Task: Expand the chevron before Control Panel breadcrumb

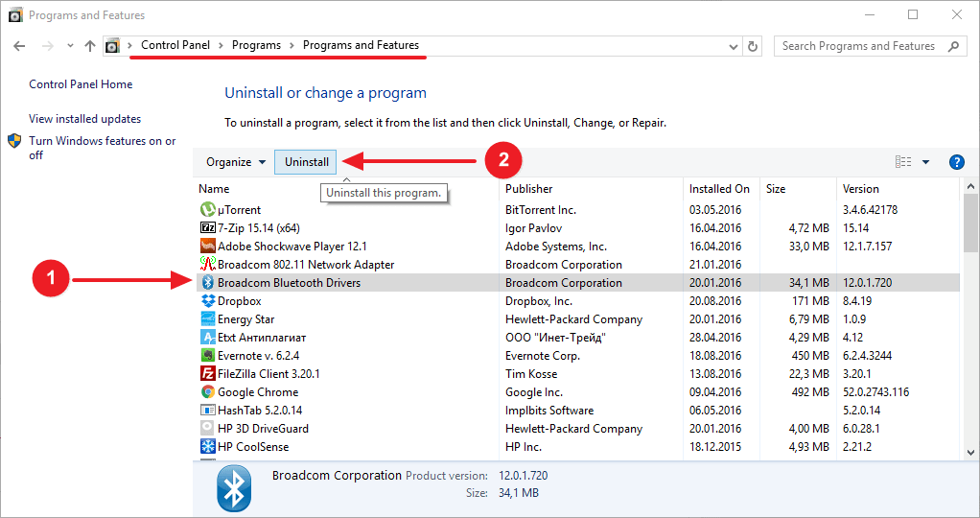Action: pyautogui.click(x=130, y=46)
